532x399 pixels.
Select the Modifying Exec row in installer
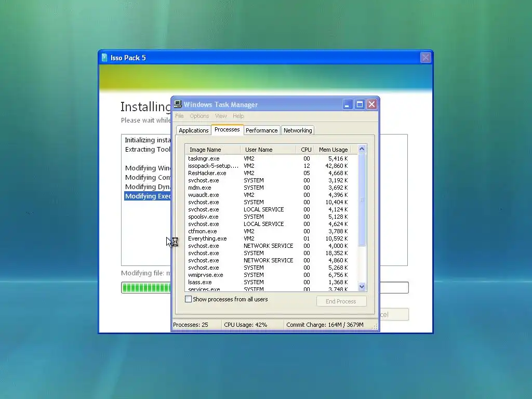(x=148, y=196)
